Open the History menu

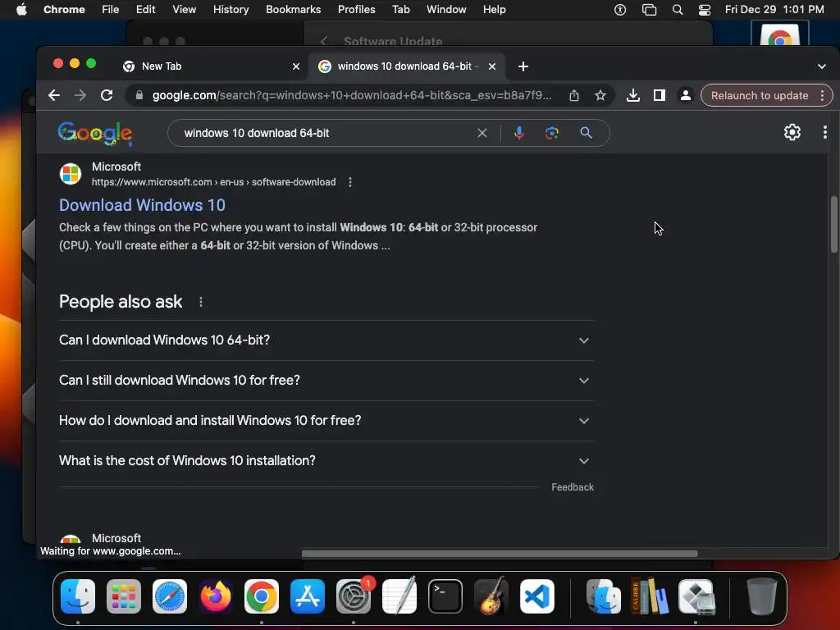click(x=231, y=9)
